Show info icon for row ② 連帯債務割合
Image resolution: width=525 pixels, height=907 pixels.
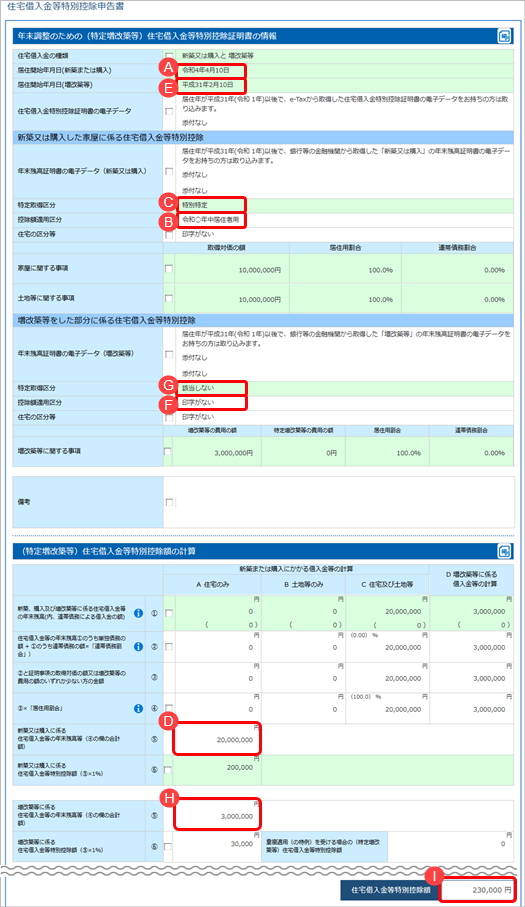(x=138, y=647)
